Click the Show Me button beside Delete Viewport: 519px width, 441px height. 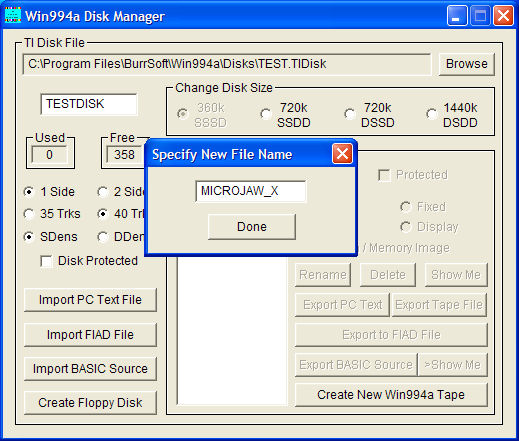456,275
